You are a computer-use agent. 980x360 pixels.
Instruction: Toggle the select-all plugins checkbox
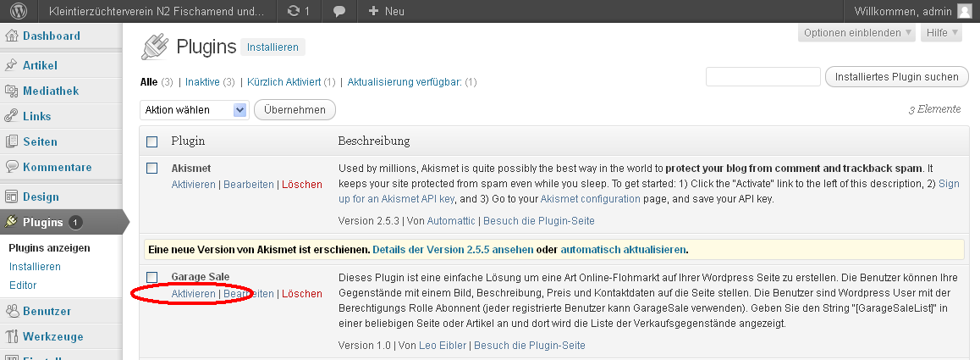point(152,141)
